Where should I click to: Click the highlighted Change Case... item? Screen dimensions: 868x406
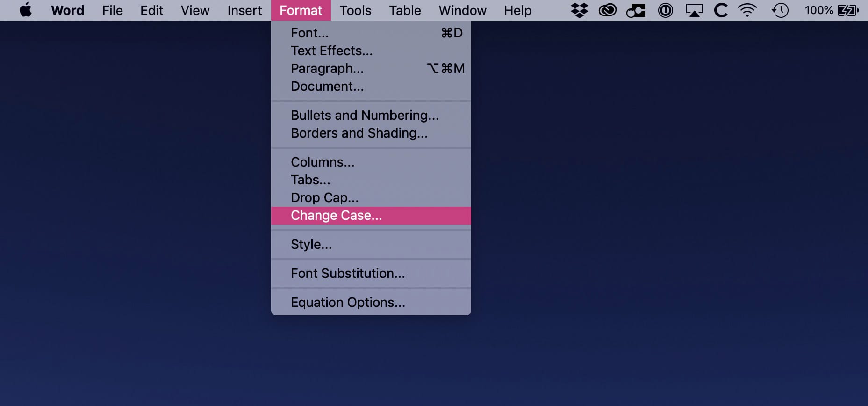(x=371, y=215)
